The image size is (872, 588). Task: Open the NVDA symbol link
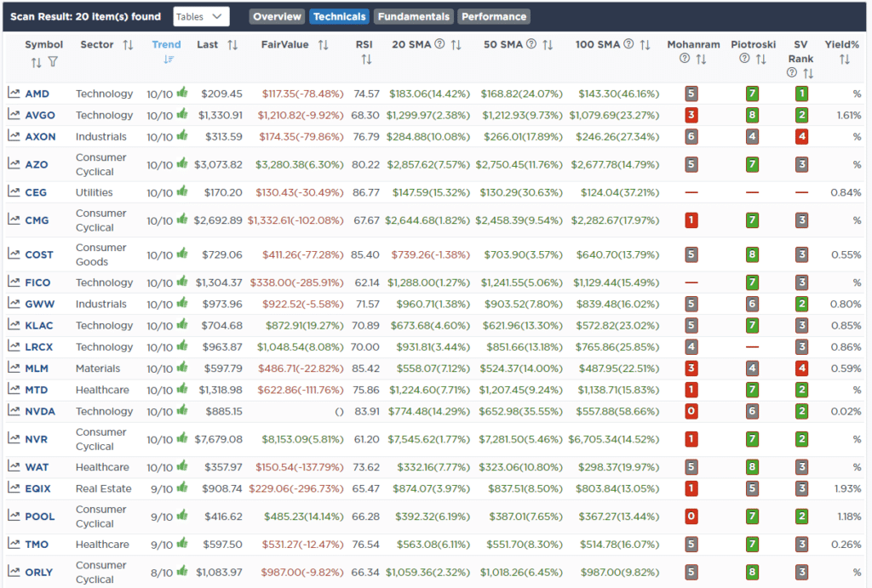pos(40,411)
